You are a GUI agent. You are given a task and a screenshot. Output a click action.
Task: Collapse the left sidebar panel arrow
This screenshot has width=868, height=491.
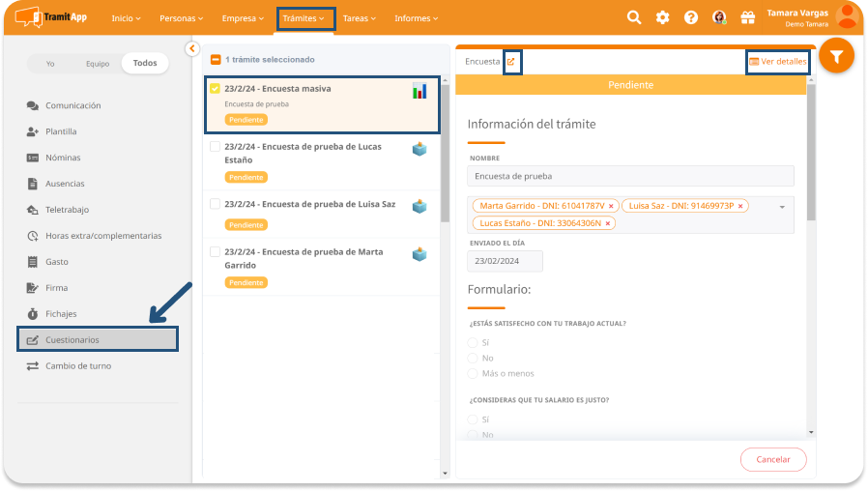coord(191,48)
